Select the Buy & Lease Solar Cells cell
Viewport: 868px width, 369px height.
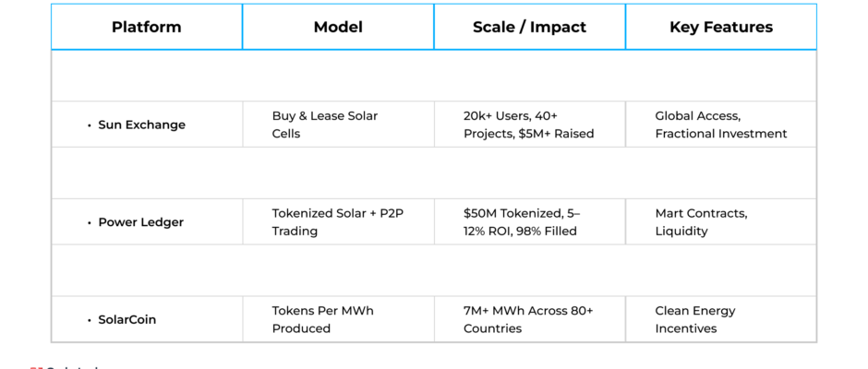pos(338,125)
